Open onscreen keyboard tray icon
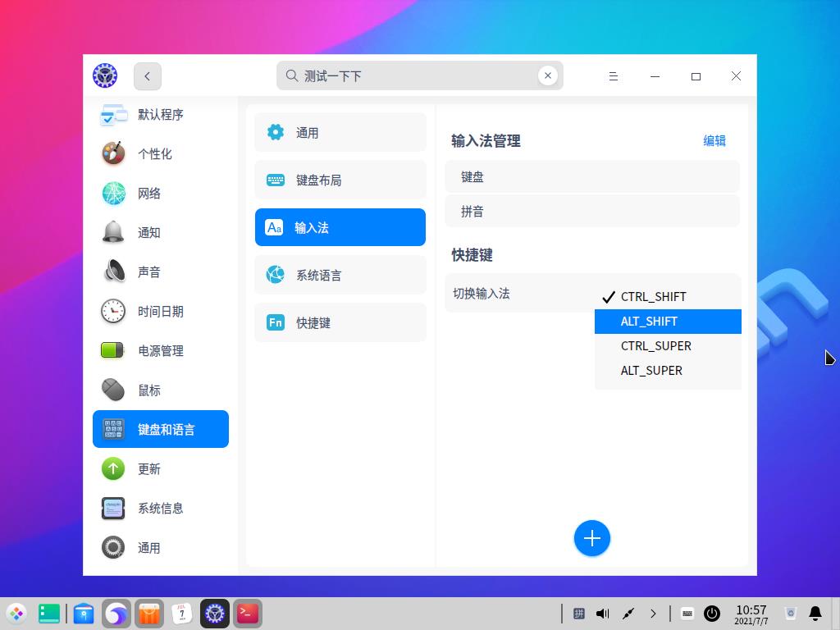 point(687,614)
